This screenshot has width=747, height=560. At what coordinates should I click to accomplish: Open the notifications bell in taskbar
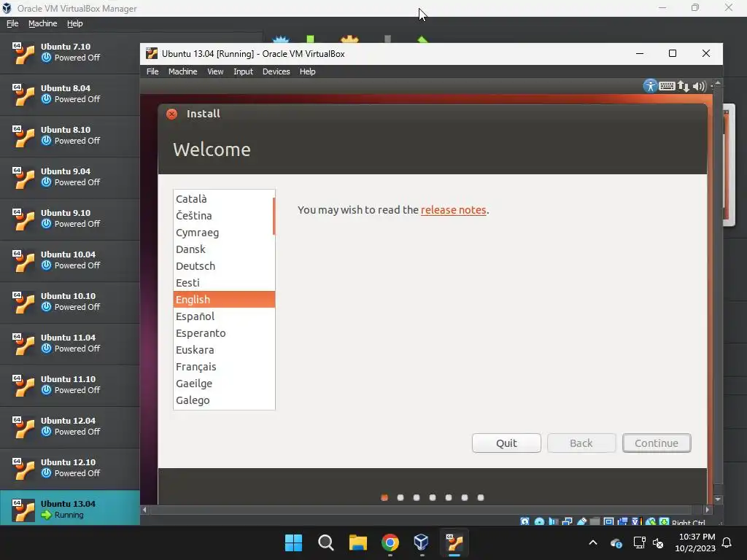pyautogui.click(x=727, y=542)
